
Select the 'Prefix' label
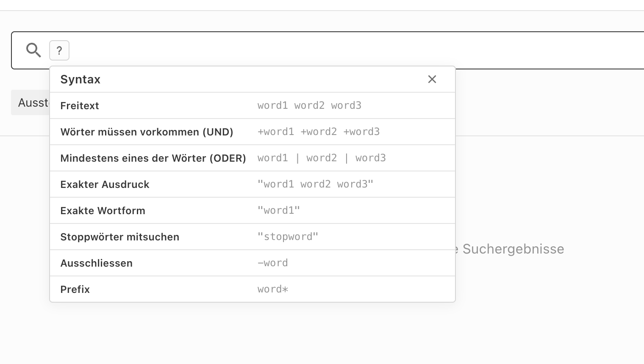tap(75, 290)
